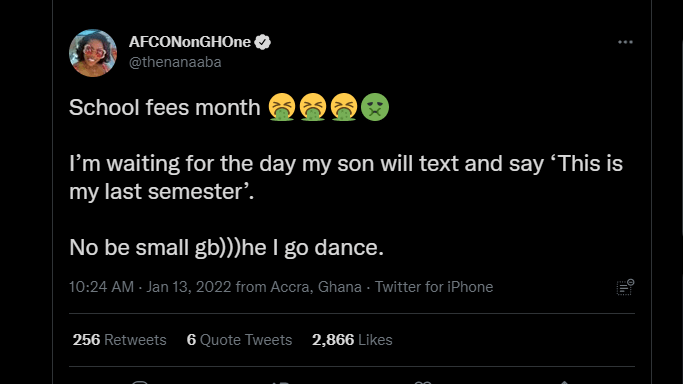Click the first vomiting face emoji
The width and height of the screenshot is (683, 384).
[x=282, y=107]
